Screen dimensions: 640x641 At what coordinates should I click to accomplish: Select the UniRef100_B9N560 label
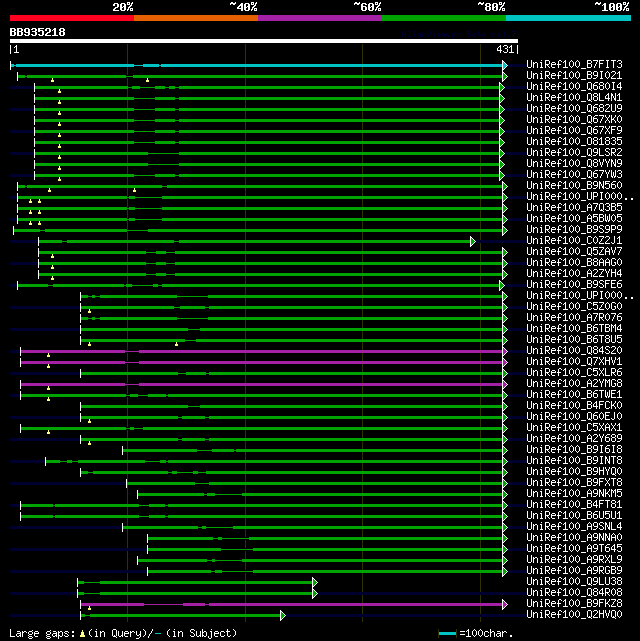coord(574,185)
